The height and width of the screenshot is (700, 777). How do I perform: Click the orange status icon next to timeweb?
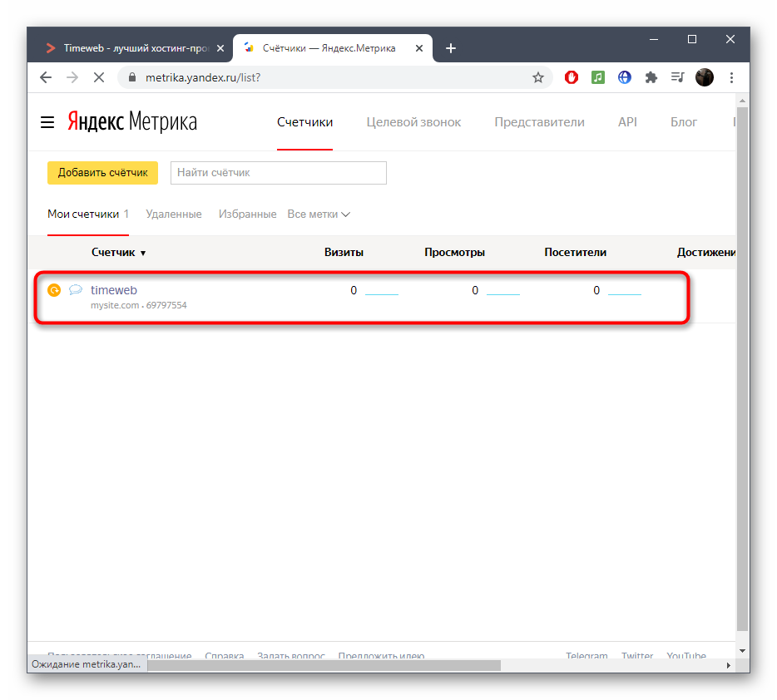[x=54, y=290]
